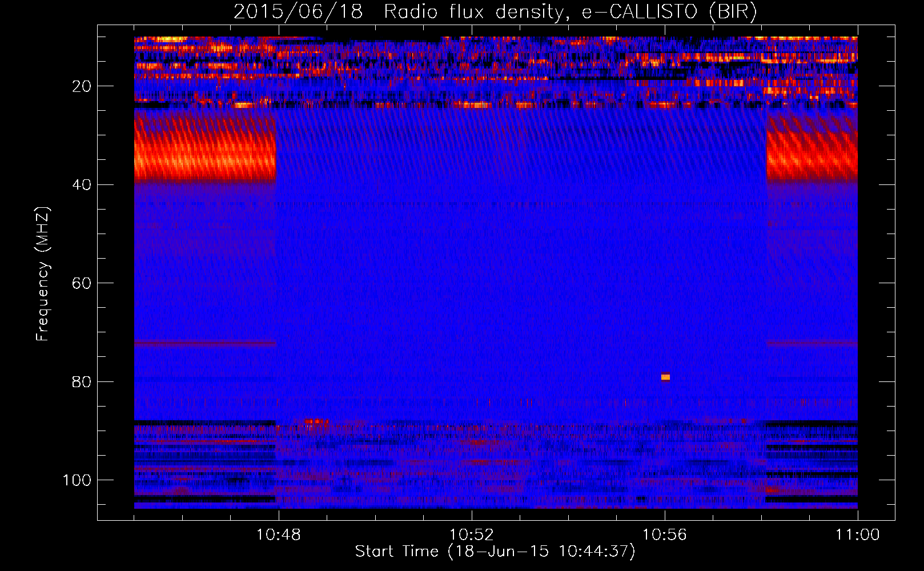924x571 pixels.
Task: Click the time tick label "11:00"
Action: [858, 535]
